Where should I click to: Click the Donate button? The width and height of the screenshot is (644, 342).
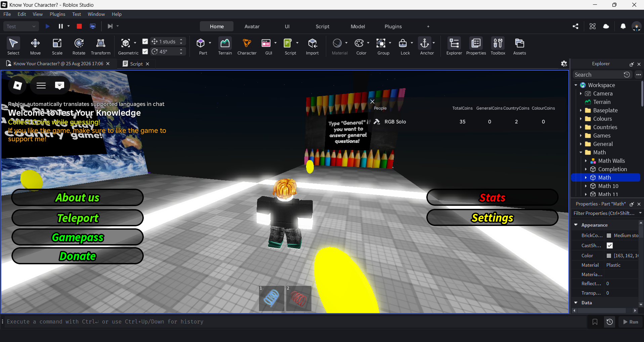[x=78, y=256]
